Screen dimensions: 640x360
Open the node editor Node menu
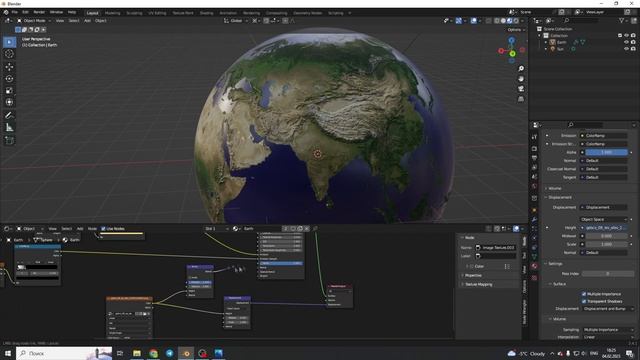click(x=93, y=229)
